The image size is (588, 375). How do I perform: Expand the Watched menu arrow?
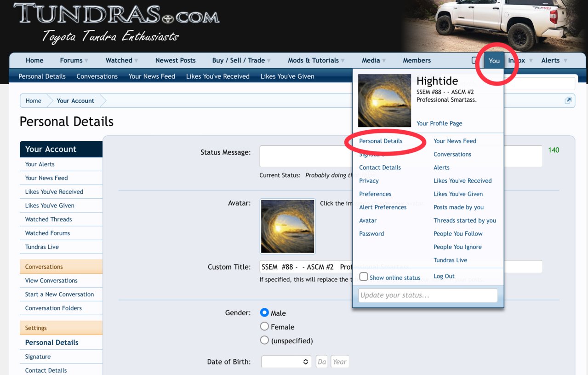coord(136,61)
